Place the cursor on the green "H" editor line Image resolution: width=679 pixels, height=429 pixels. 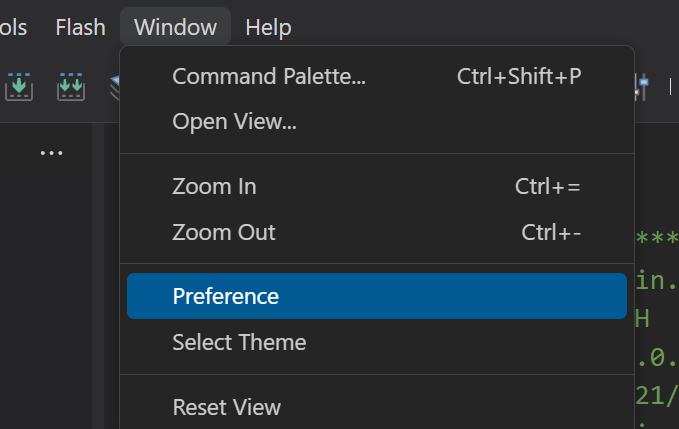click(642, 319)
